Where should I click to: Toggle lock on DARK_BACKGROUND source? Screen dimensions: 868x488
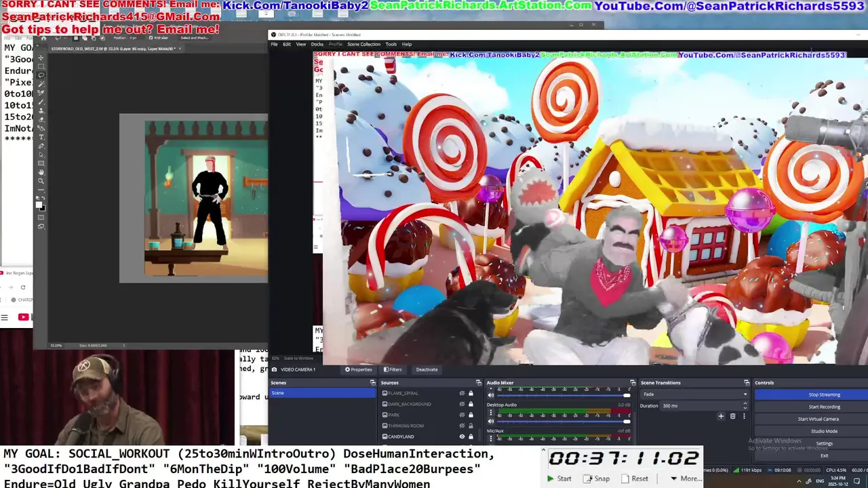click(471, 404)
